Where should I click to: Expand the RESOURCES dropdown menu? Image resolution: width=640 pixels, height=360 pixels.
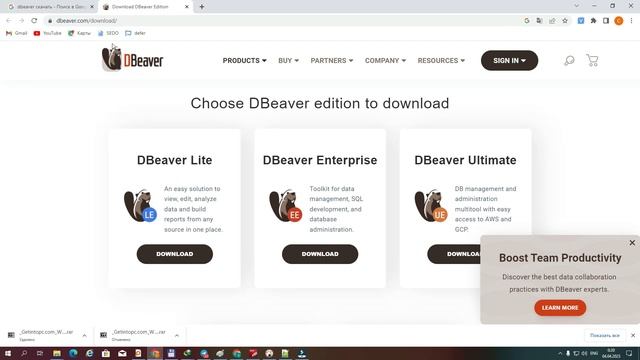441,60
